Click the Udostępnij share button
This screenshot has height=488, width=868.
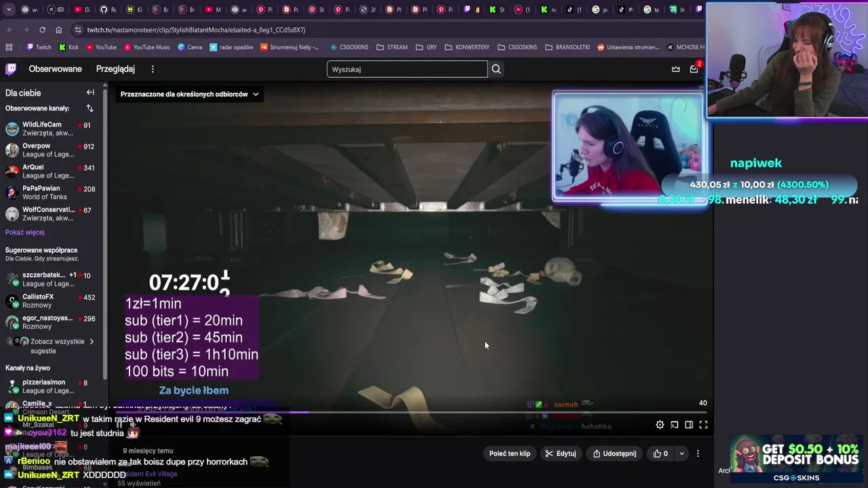coord(614,453)
